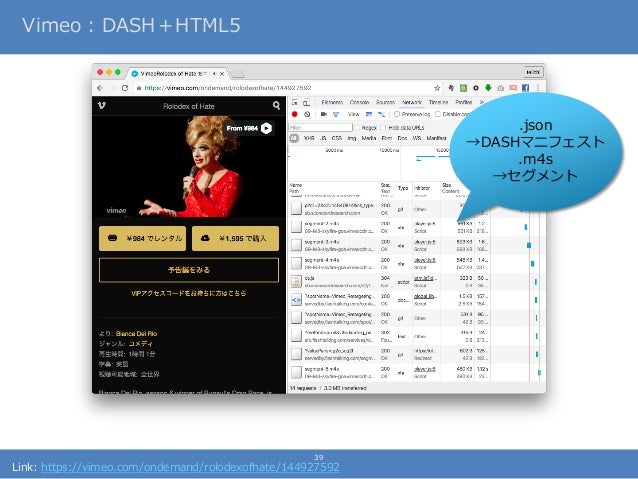Screen dimensions: 638x479
Task: Close the Vimeo browser tab
Action: pyautogui.click(x=222, y=74)
